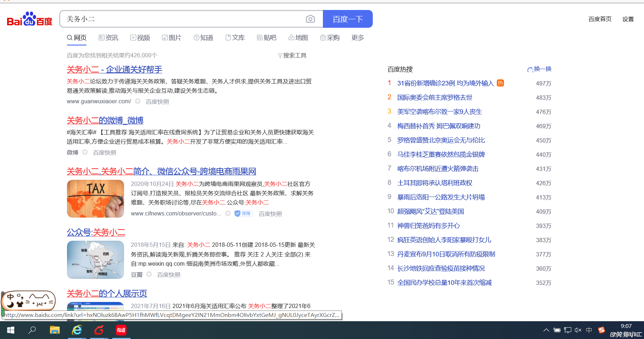Open hot topic 暴雨后洛阳一公路发生大片坍塌
The image size is (644, 339).
[441, 197]
